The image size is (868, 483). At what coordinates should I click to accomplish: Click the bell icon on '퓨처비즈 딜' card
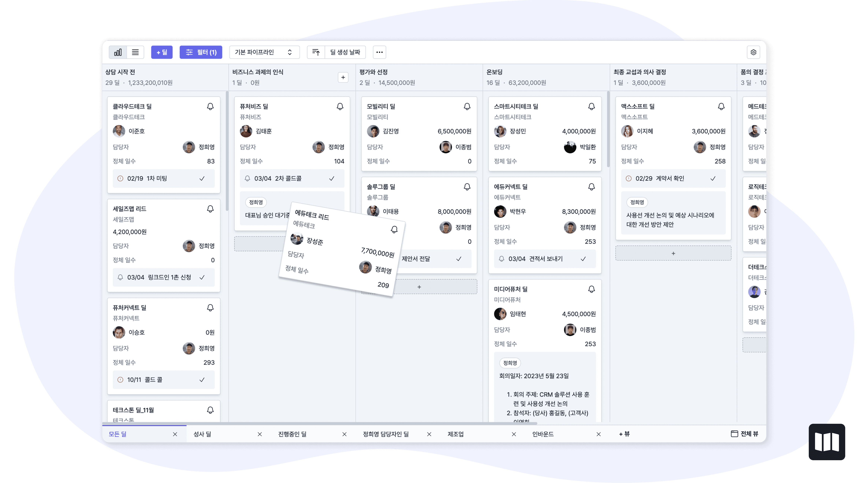(x=340, y=107)
